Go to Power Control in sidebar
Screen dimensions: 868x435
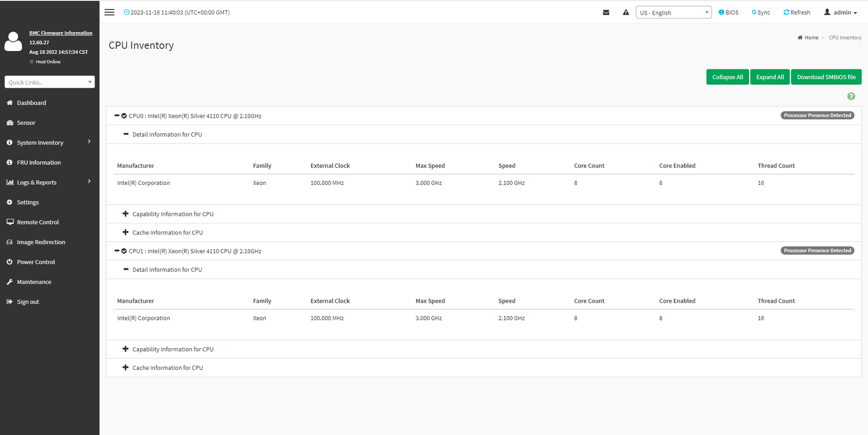click(x=36, y=262)
